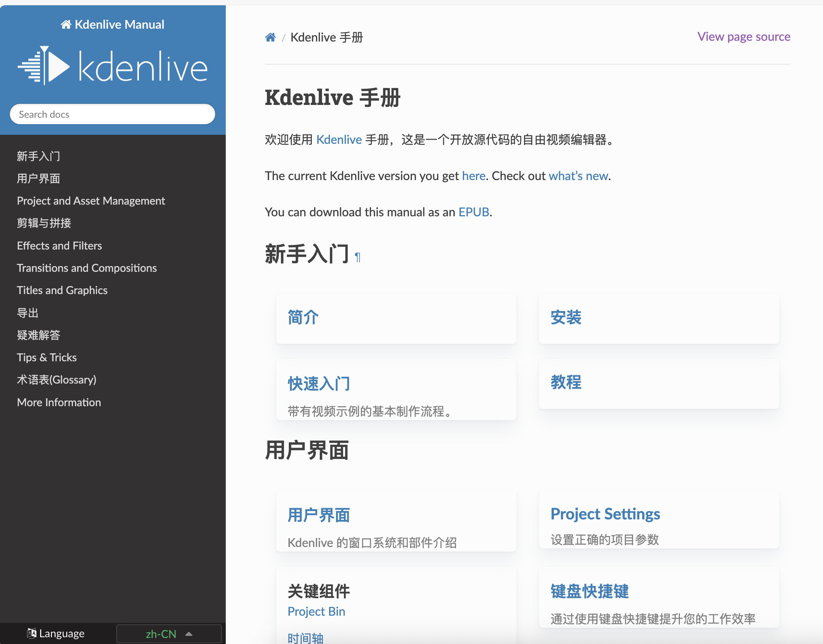
Task: Open the Project Settings card
Action: pyautogui.click(x=605, y=514)
